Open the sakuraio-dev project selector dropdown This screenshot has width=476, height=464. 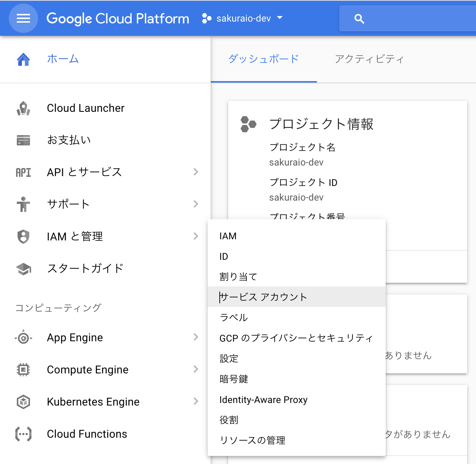[243, 18]
